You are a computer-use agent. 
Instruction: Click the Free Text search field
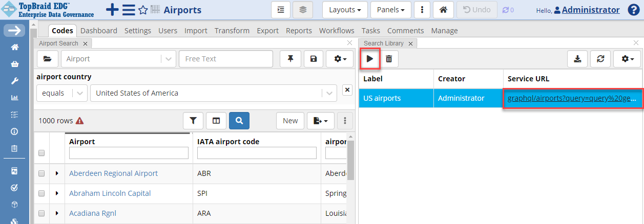coord(226,59)
